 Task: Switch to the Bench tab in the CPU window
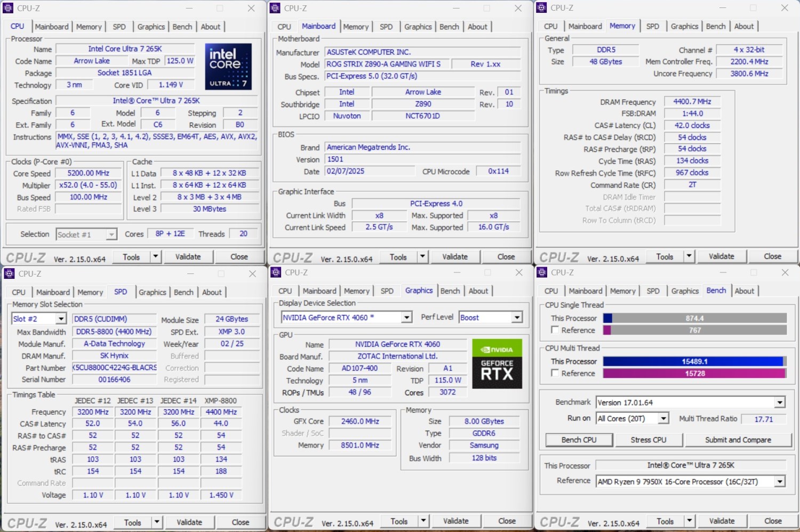(182, 27)
